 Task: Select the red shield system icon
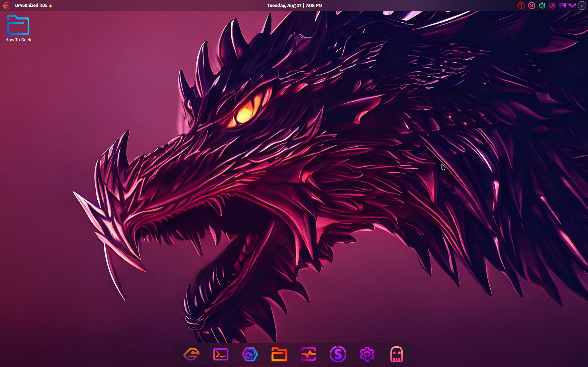tap(522, 5)
